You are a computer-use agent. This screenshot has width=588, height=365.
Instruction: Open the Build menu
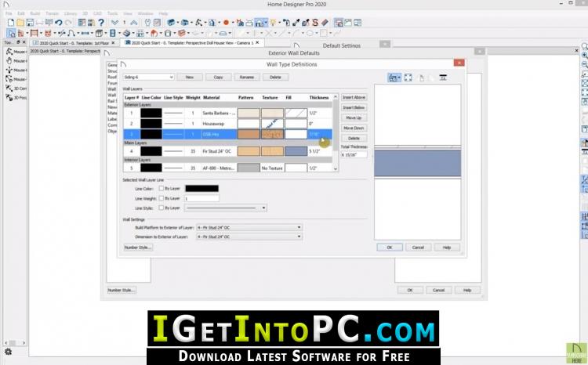coord(34,13)
